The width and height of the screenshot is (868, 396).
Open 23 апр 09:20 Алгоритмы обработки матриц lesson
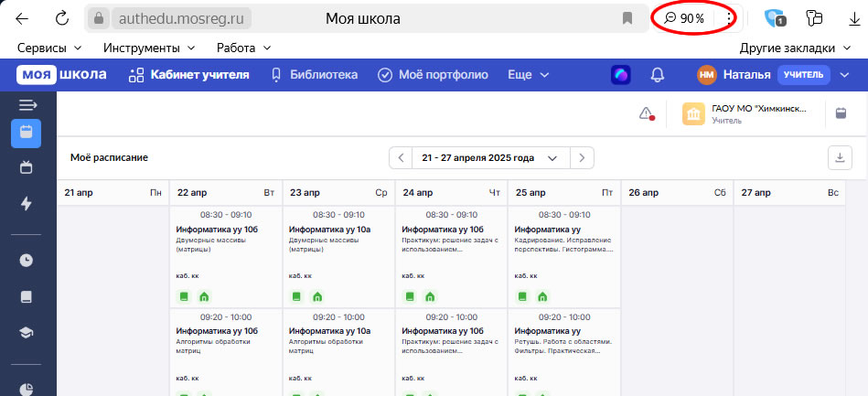coord(338,352)
